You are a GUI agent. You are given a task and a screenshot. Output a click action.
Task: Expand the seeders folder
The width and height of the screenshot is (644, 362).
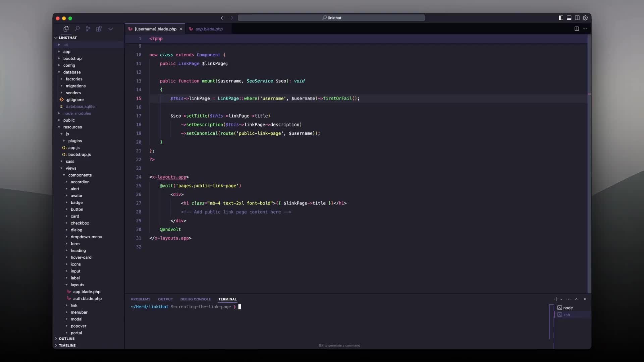[x=89, y=93]
